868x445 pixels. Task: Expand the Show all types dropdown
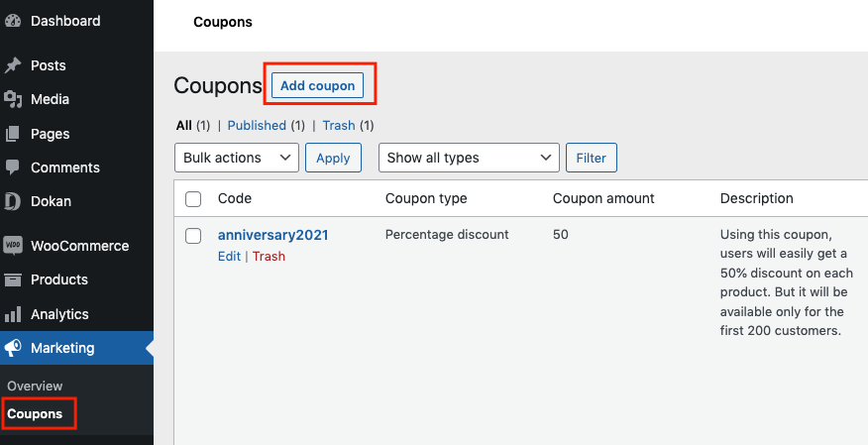tap(469, 158)
